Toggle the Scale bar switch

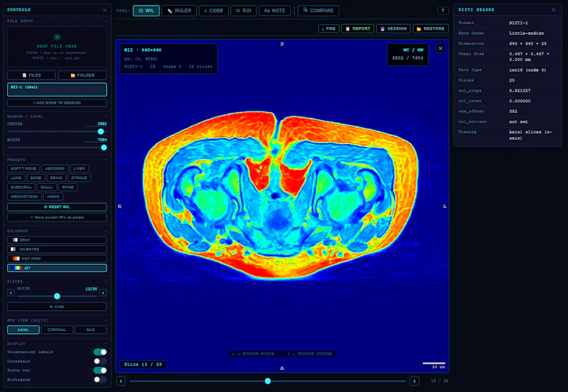coord(100,370)
